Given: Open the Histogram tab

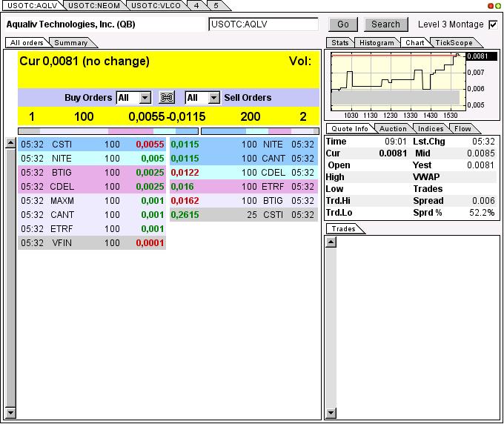Looking at the screenshot, I should click(377, 43).
